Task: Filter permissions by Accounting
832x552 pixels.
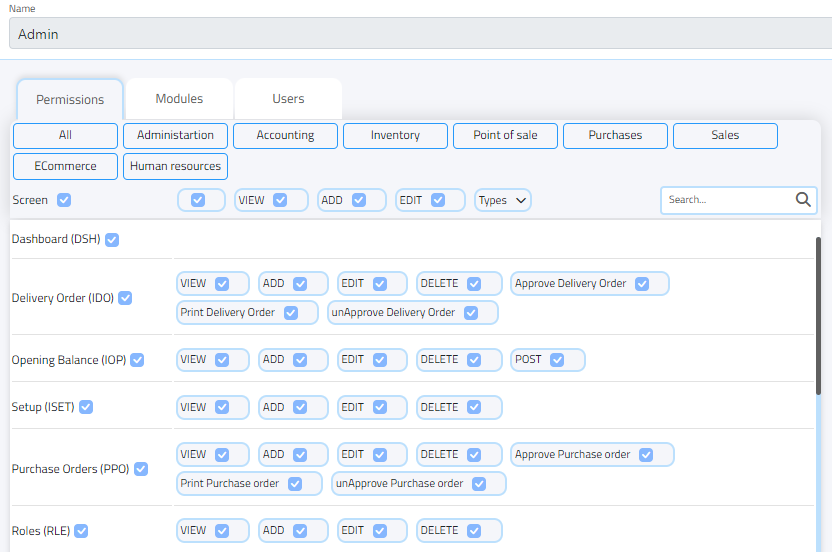Action: 285,135
